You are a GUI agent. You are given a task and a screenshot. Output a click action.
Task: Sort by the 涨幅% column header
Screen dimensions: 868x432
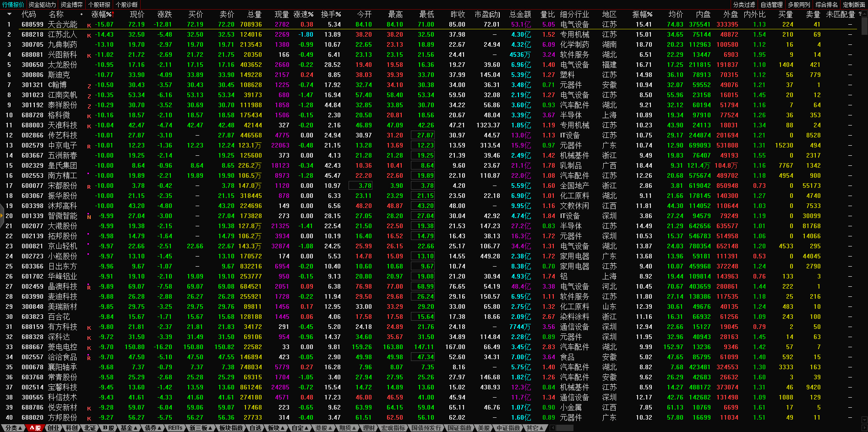101,14
